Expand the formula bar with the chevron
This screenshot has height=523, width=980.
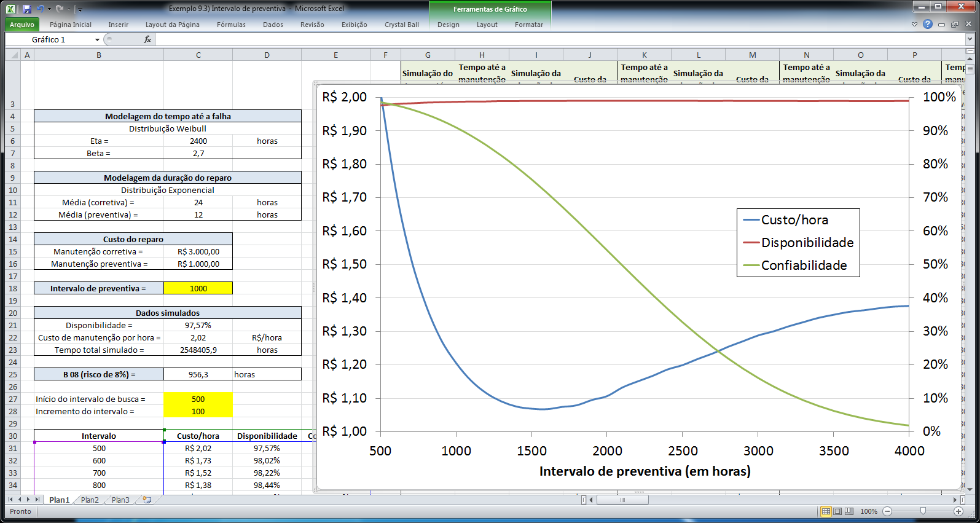[x=970, y=39]
